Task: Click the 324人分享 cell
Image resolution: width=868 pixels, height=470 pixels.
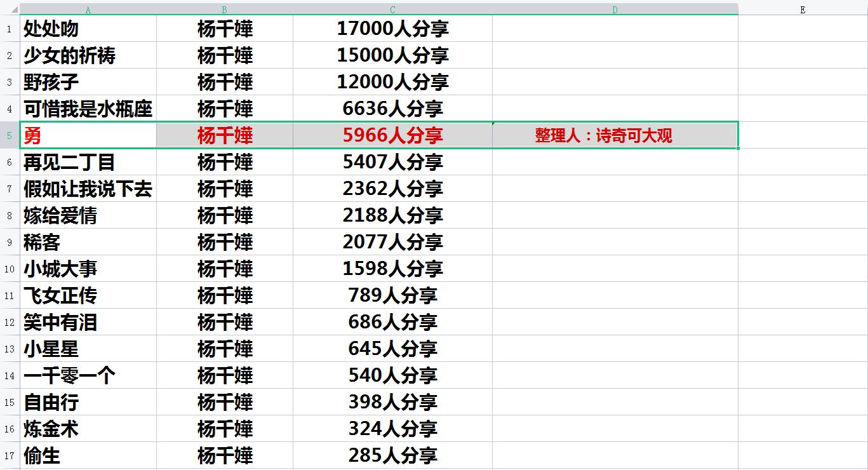Action: [392, 429]
